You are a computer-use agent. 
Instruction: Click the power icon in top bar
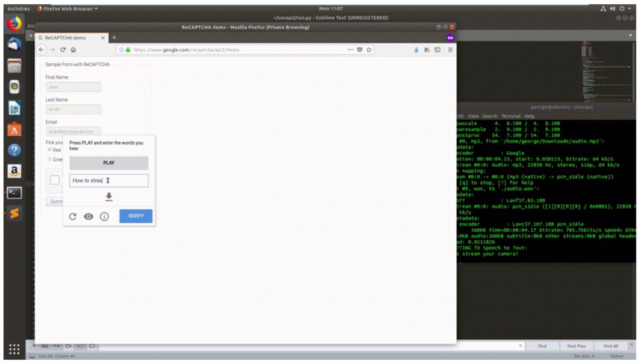(622, 8)
